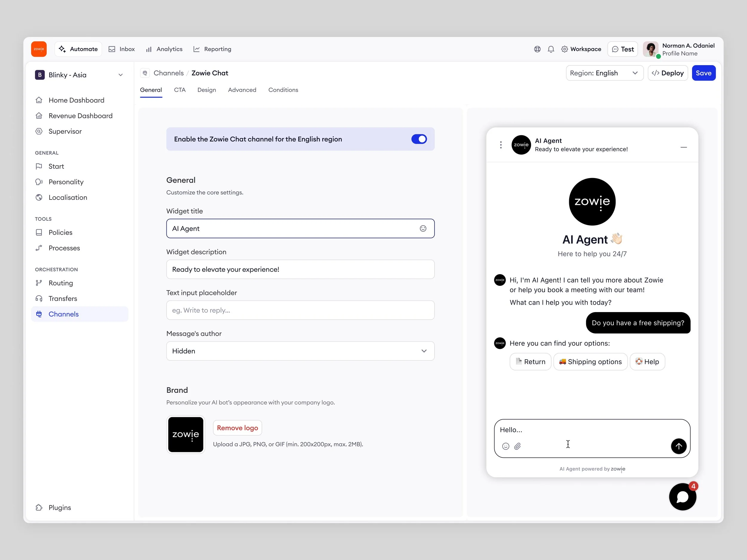Screen dimensions: 747x560
Task: Click the three-dot menu in chat preview
Action: (x=501, y=145)
